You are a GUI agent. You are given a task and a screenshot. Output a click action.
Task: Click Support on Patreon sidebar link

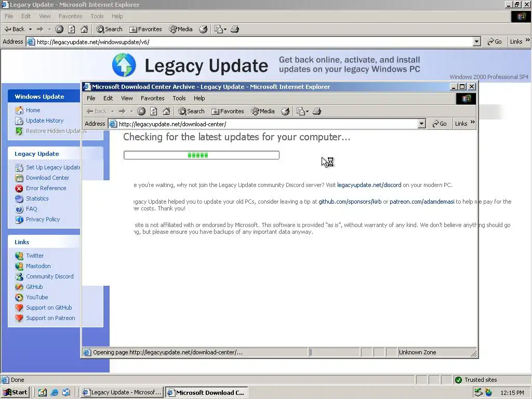click(x=50, y=318)
